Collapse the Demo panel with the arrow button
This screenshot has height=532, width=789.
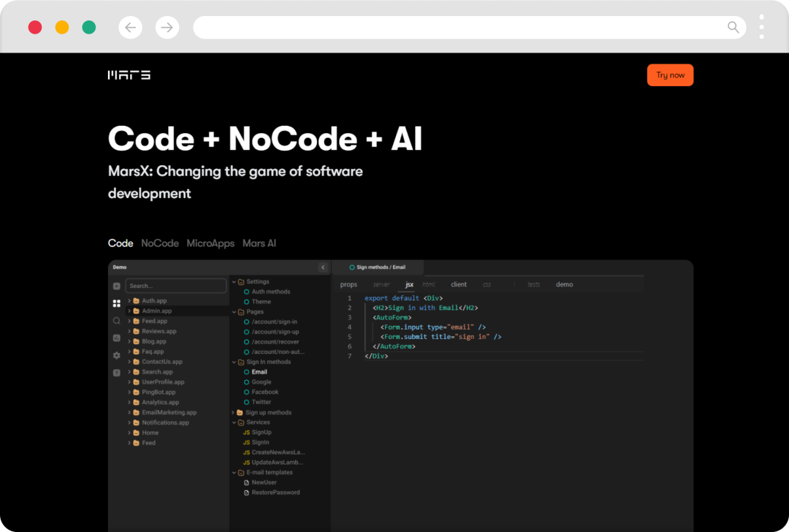point(323,267)
